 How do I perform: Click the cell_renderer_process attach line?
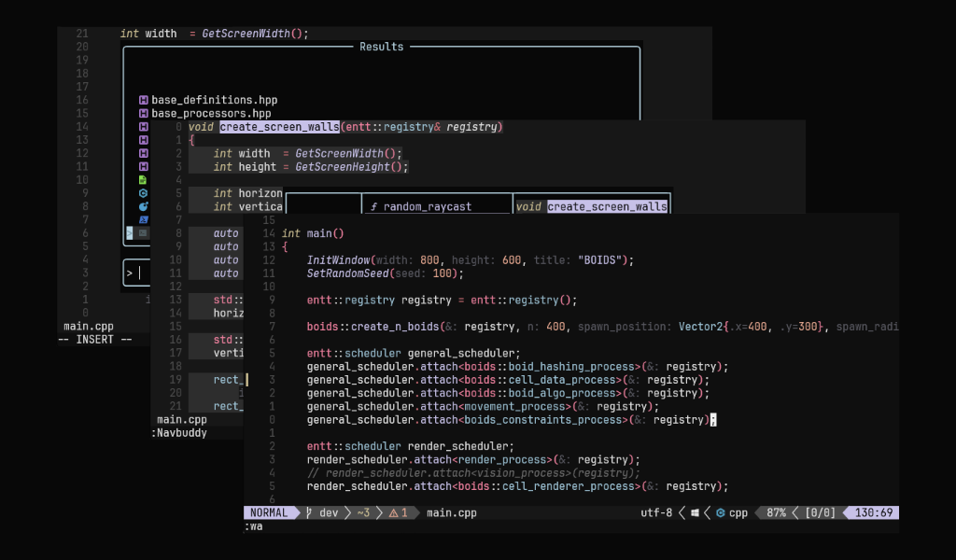point(517,487)
